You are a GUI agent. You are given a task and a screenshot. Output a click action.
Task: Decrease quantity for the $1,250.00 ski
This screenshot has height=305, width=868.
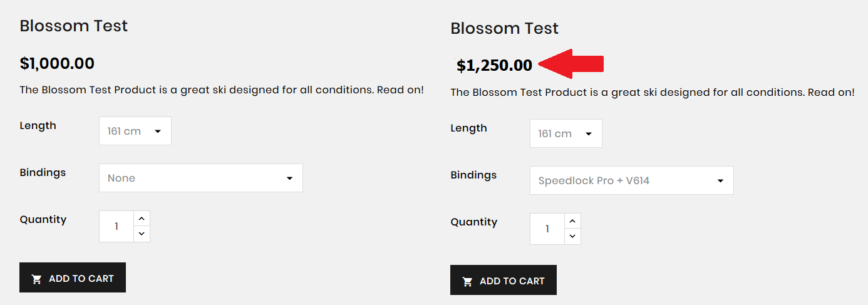click(572, 236)
